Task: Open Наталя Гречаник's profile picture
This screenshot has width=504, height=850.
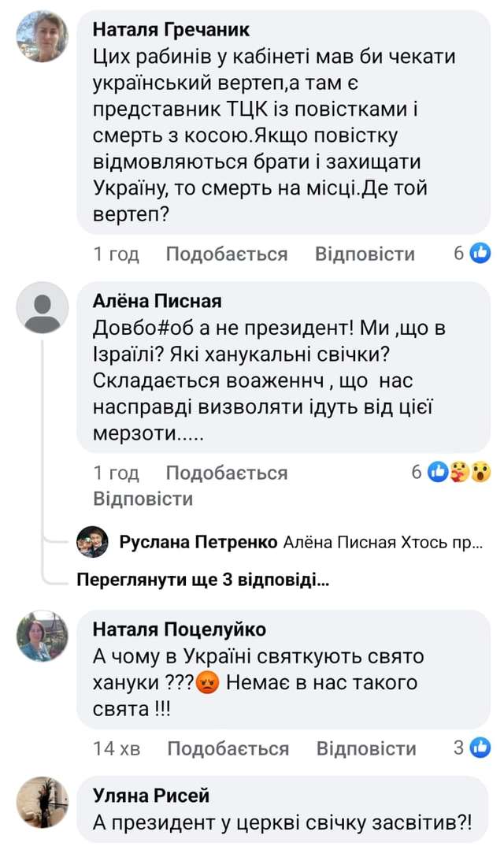Action: coord(43,37)
